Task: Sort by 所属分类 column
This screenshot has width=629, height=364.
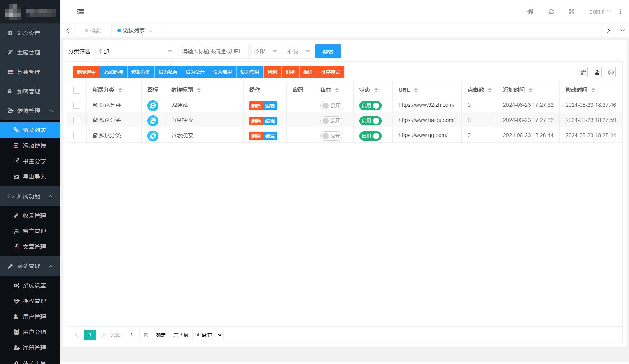Action: (120, 90)
